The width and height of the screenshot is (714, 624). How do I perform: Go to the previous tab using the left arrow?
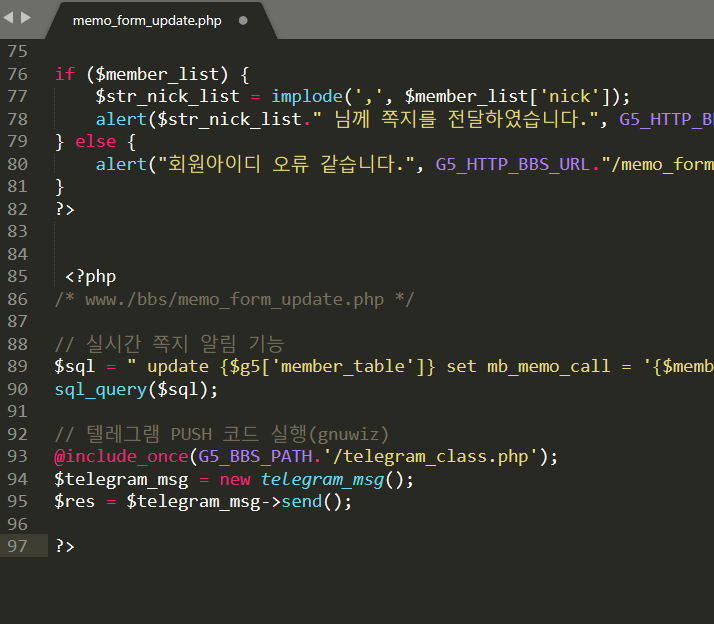coord(8,18)
